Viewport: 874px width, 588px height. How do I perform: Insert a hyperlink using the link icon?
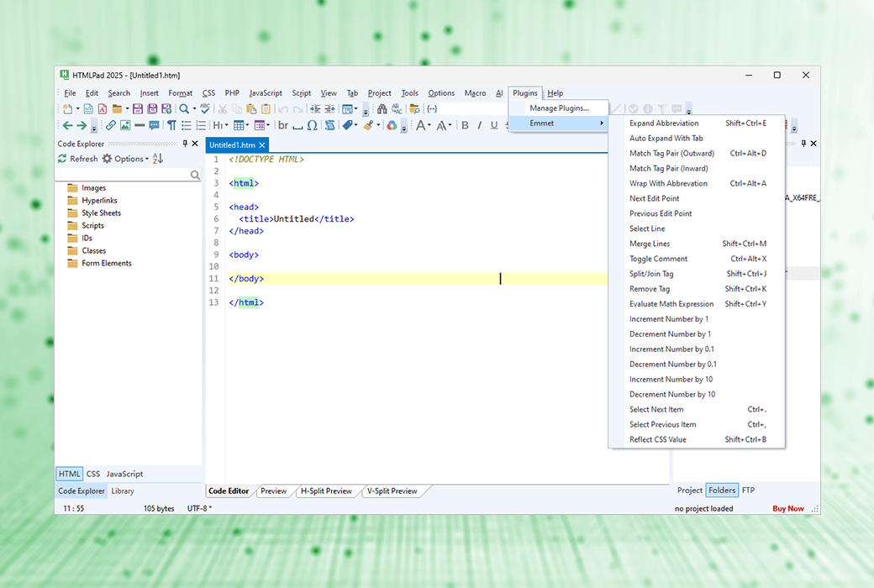pos(111,126)
